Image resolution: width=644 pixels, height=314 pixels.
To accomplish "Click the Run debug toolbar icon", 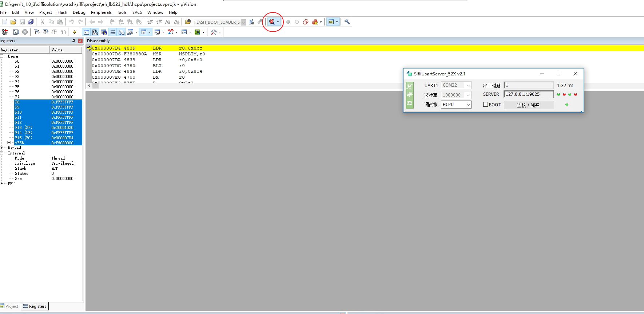I will [16, 32].
